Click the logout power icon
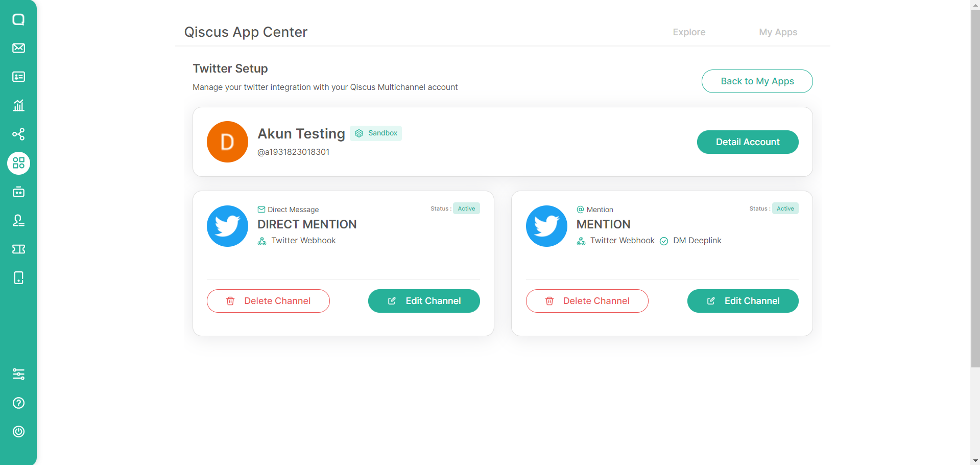The height and width of the screenshot is (465, 980). (18, 431)
